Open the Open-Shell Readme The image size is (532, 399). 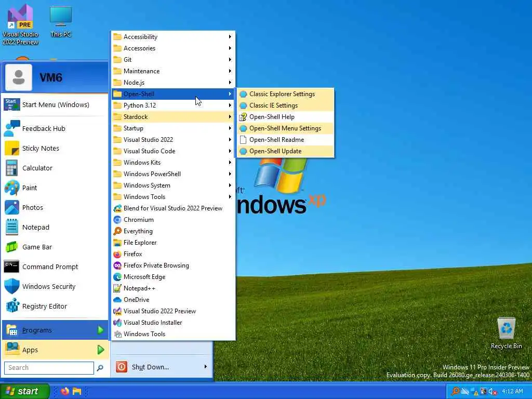[x=286, y=140]
